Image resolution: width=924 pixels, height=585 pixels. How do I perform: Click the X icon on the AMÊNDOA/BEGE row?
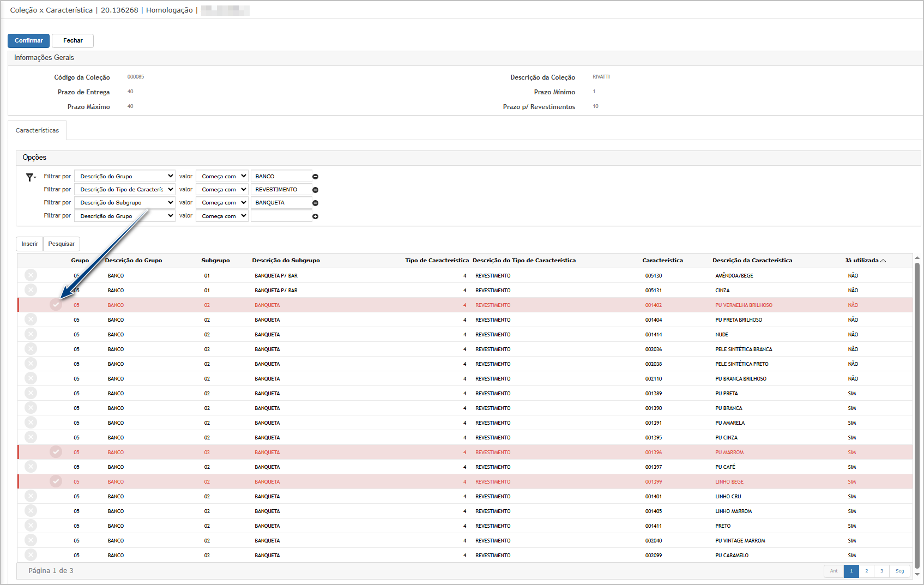(x=31, y=275)
